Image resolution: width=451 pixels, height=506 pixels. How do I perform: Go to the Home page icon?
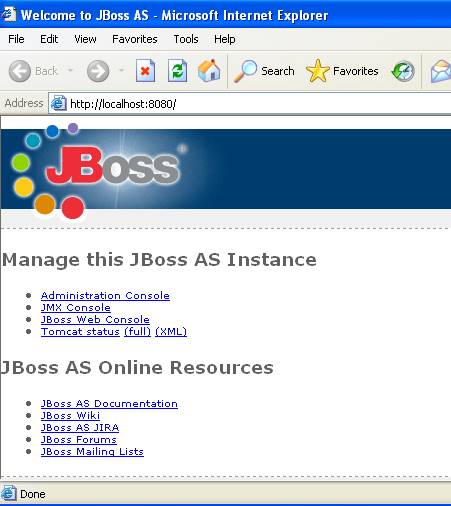coord(209,70)
